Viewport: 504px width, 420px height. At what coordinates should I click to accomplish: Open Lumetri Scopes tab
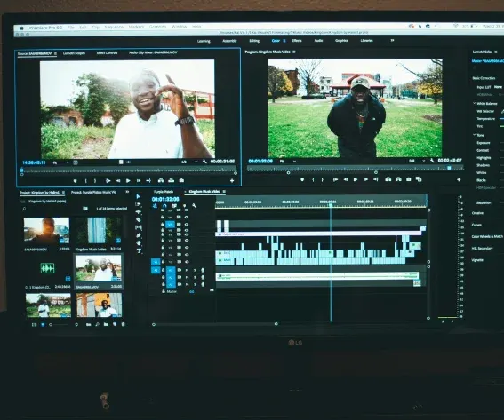click(75, 53)
